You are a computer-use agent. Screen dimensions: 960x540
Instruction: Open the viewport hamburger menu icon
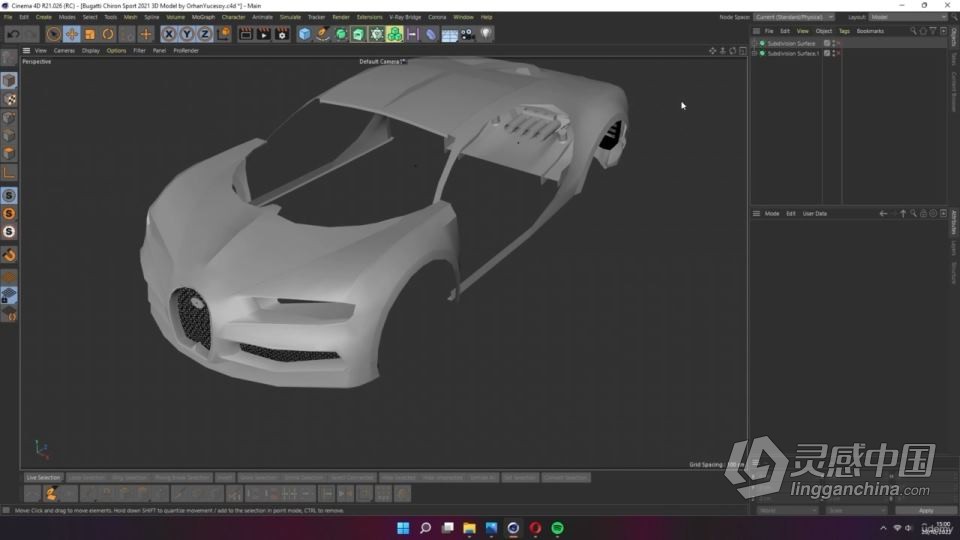coord(26,51)
